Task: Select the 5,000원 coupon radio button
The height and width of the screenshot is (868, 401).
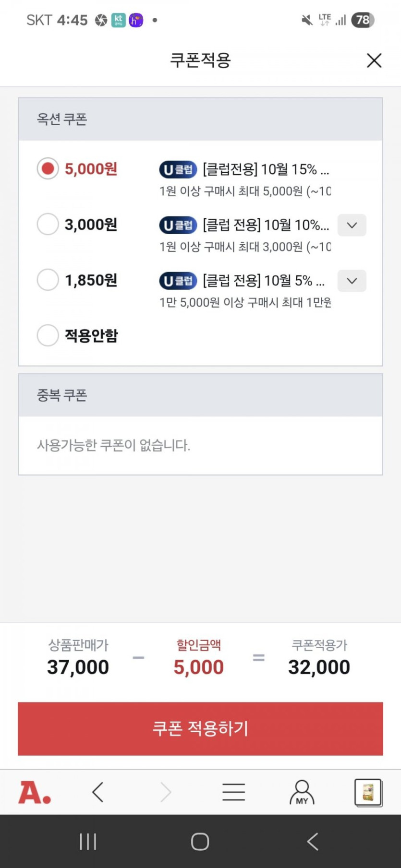Action: tap(48, 169)
